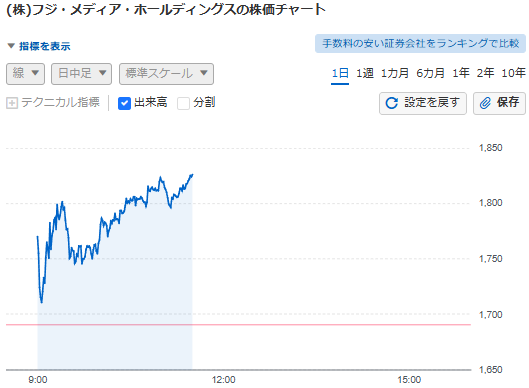Click the pink previous-close line on chart
The width and height of the screenshot is (529, 388).
[238, 325]
